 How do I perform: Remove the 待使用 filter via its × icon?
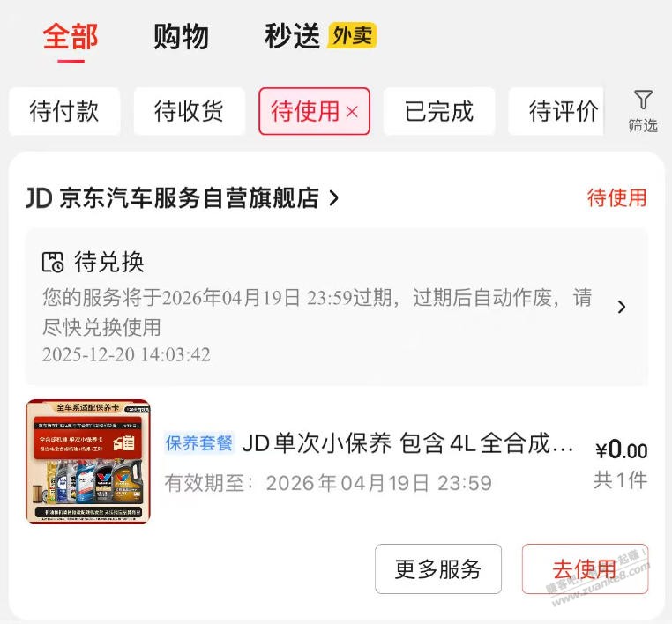pyautogui.click(x=352, y=112)
